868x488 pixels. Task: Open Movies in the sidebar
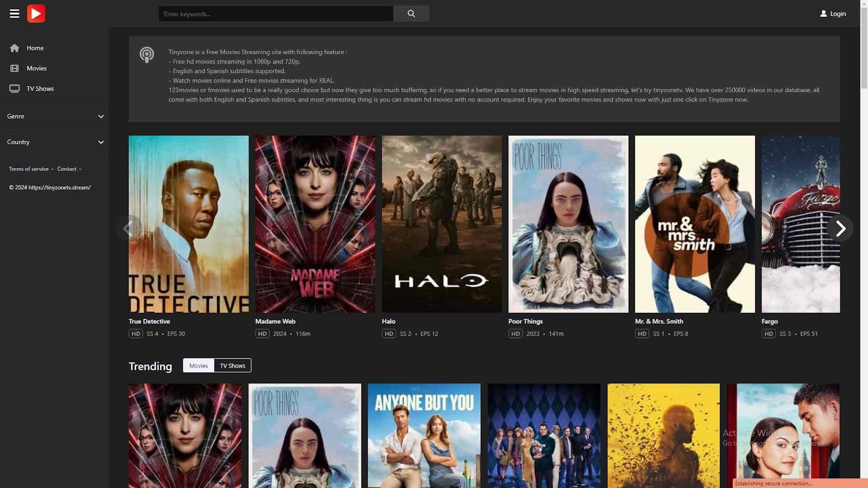click(36, 68)
